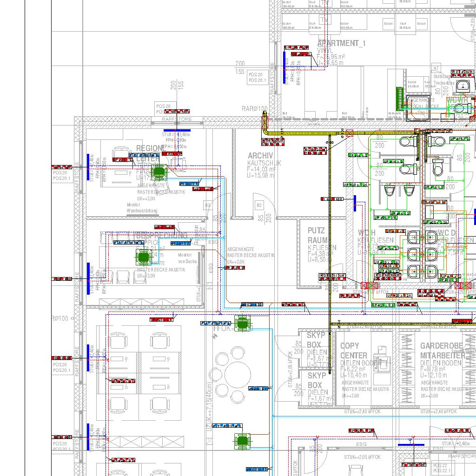Select the PUTZ RAUM room label
Screen dimensions: 476x476
[x=317, y=235]
